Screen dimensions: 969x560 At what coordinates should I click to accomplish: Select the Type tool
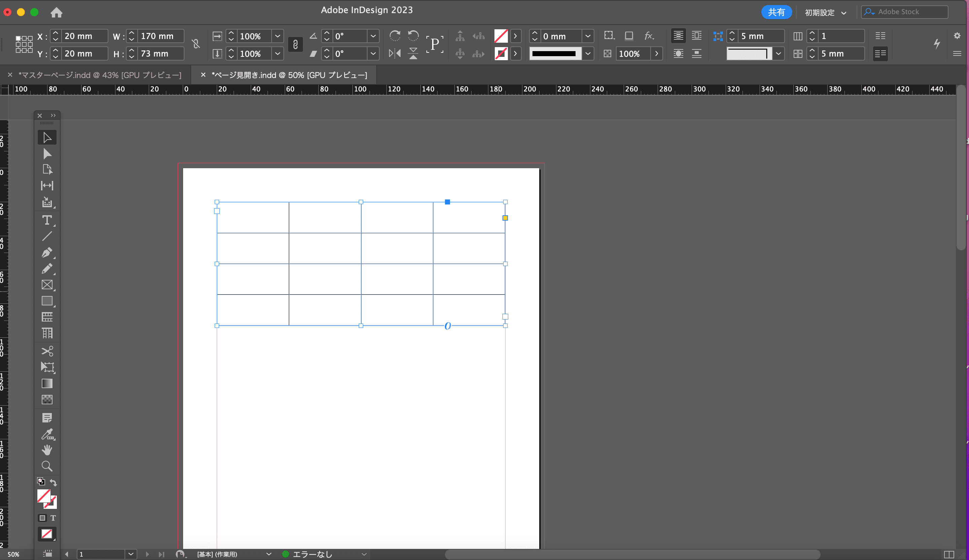pyautogui.click(x=47, y=220)
